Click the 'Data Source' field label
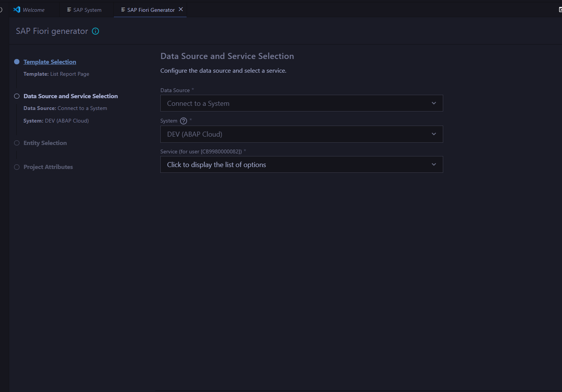Viewport: 562px width, 392px height. [175, 90]
